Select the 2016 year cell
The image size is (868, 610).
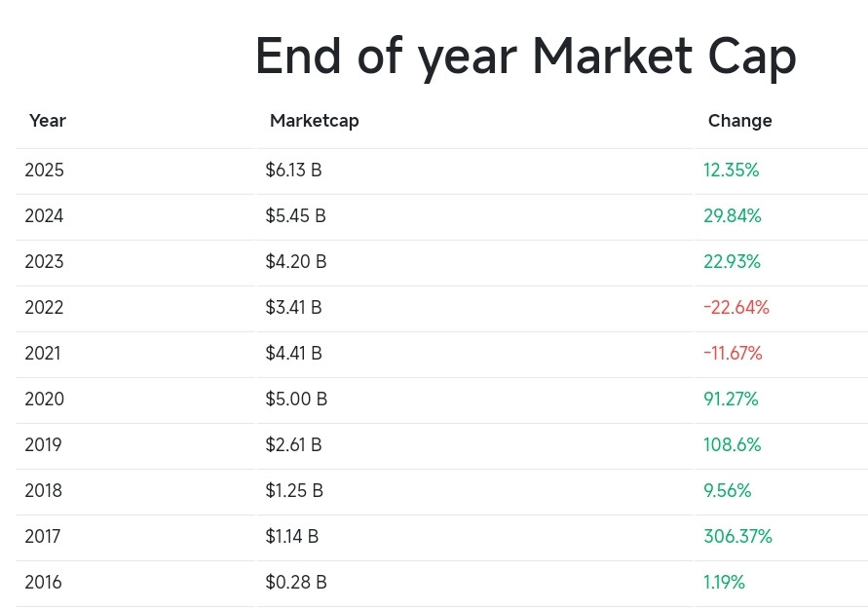click(x=43, y=583)
